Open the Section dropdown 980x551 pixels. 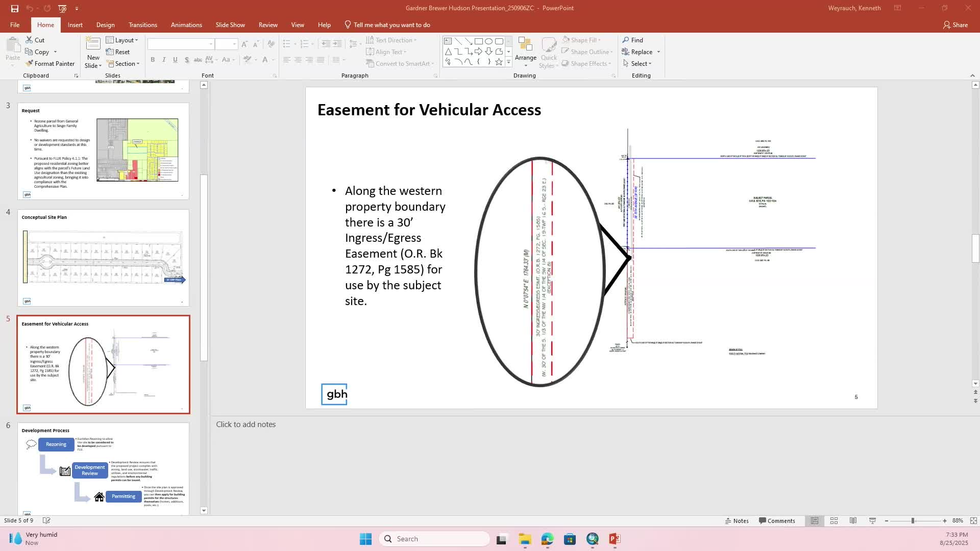123,64
